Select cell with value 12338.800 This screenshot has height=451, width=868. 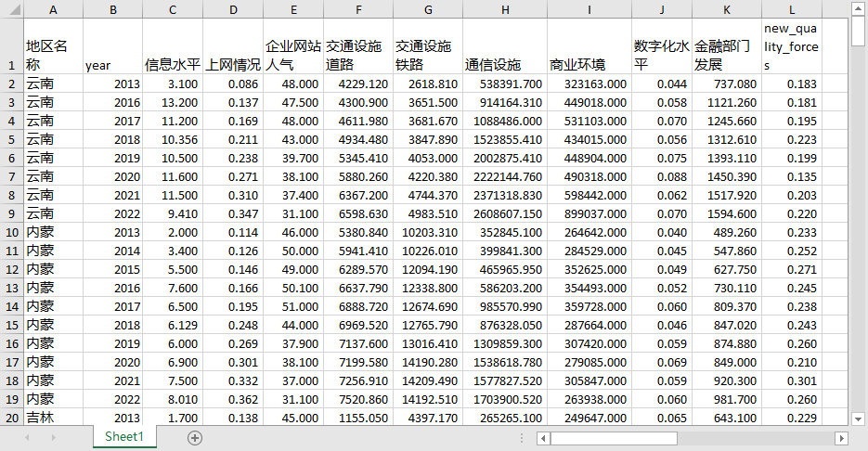tap(428, 288)
